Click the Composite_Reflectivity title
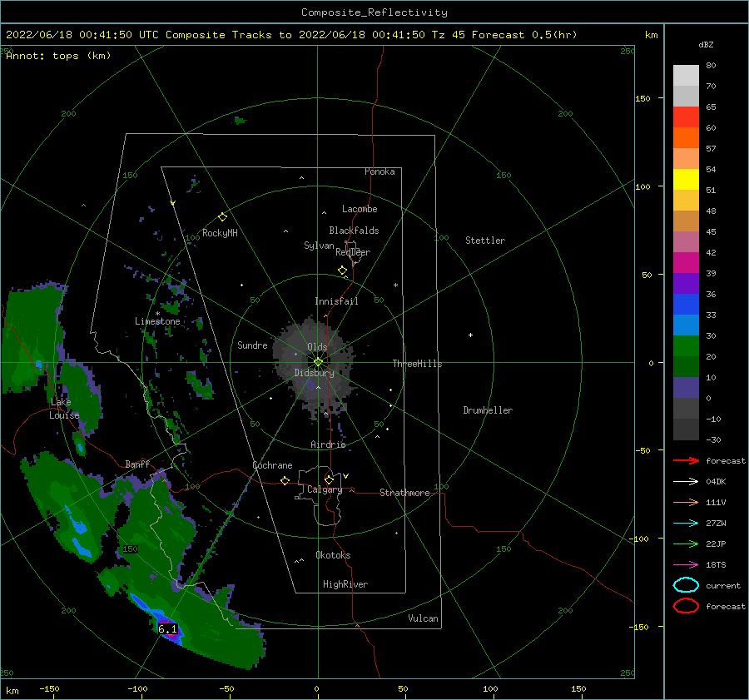749x700 pixels. point(374,12)
